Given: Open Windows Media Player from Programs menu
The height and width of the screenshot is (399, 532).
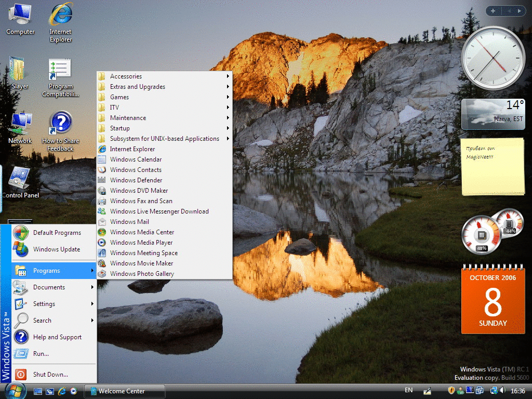Looking at the screenshot, I should tap(165, 243).
